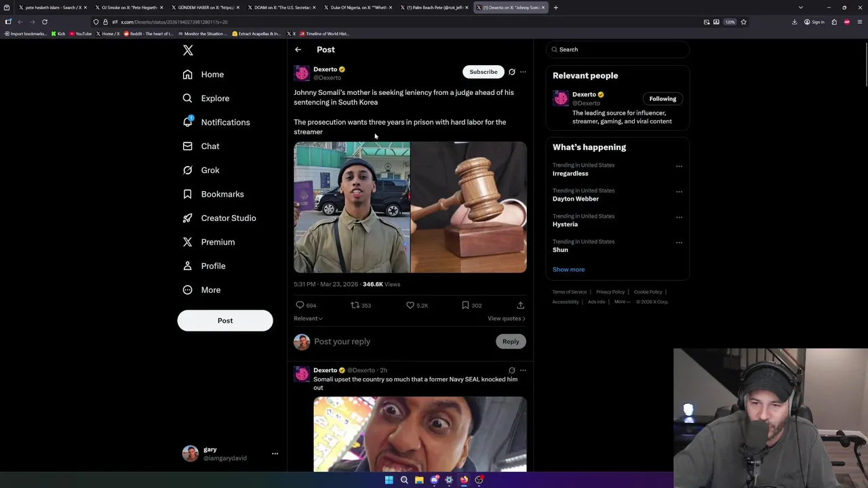Bookmark this page with the star icon
The height and width of the screenshot is (488, 868).
[x=743, y=22]
